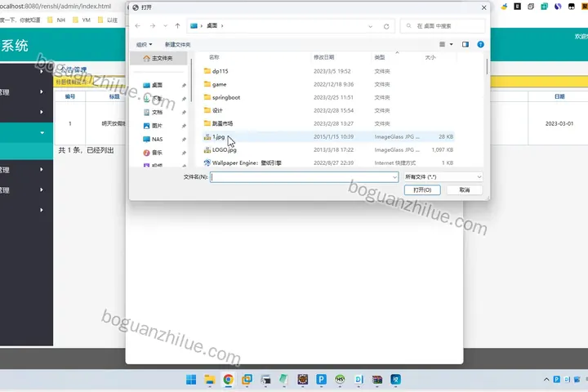Viewport: 588px width, 392px height.
Task: Sort files by 名称 column
Action: coord(214,57)
